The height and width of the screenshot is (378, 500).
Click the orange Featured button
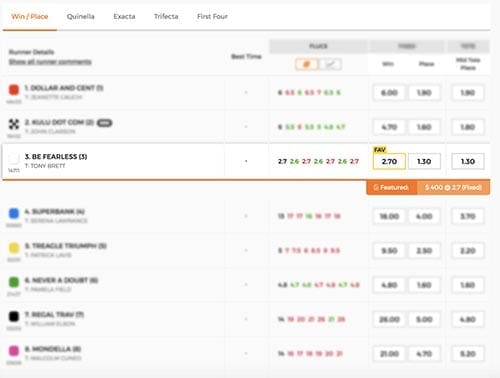click(392, 187)
